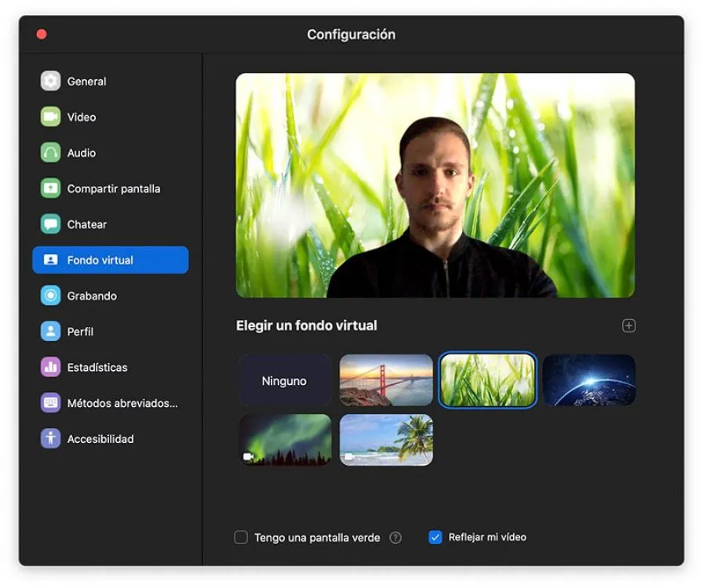Image resolution: width=703 pixels, height=588 pixels.
Task: Click the Compartir pantalla icon
Action: click(x=51, y=188)
